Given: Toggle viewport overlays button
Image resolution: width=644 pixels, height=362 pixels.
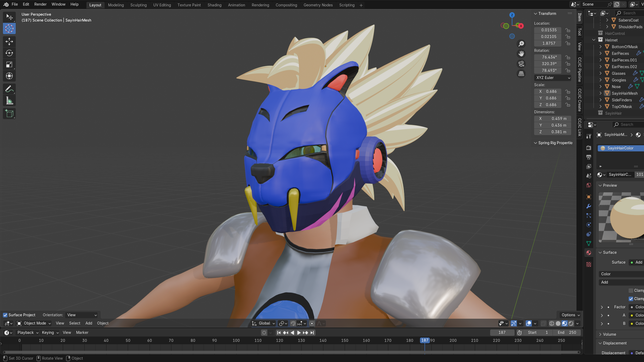Looking at the screenshot, I should 528,323.
